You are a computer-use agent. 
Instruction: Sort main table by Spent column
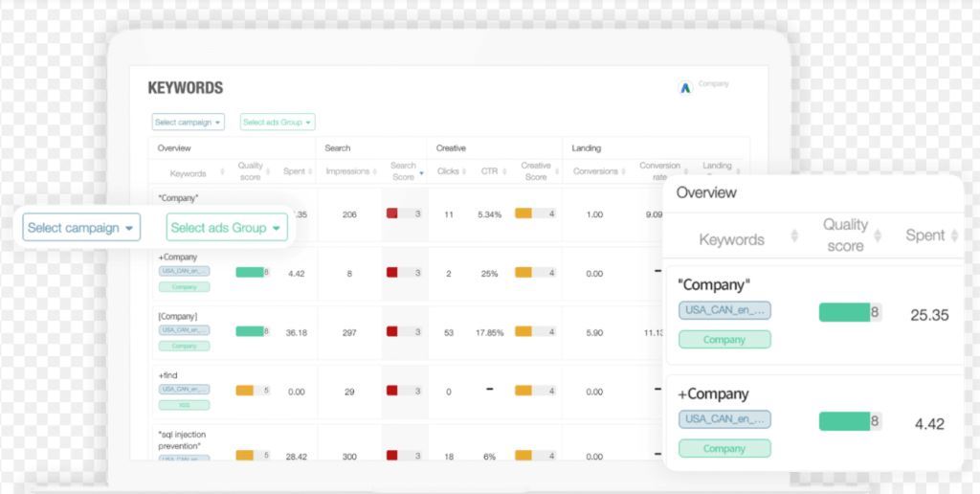310,171
